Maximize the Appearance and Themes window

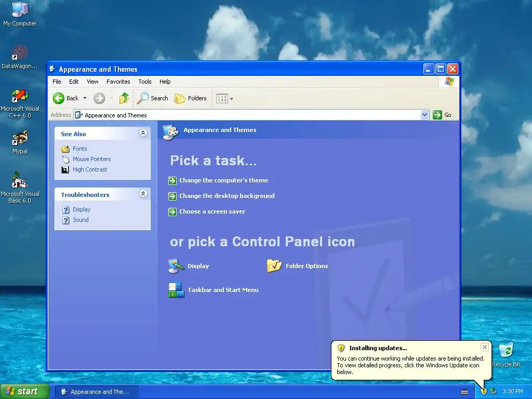point(441,69)
